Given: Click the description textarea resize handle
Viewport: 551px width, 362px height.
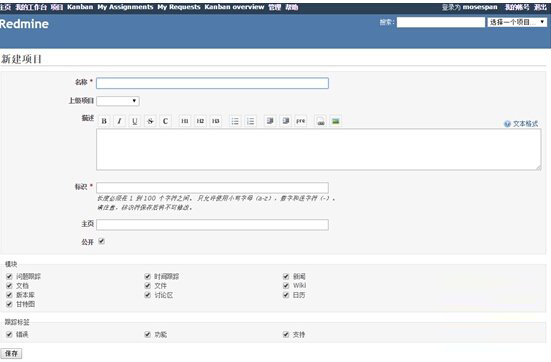Looking at the screenshot, I should pos(538,167).
